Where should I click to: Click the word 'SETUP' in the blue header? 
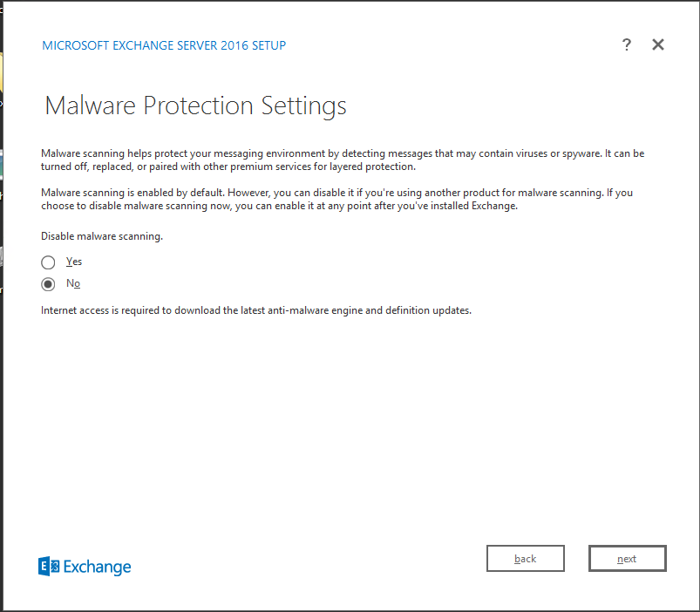(266, 45)
